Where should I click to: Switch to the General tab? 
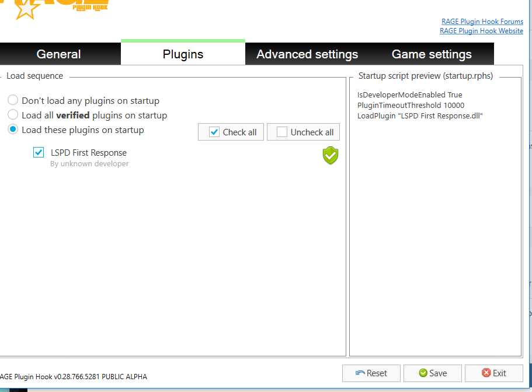(59, 54)
